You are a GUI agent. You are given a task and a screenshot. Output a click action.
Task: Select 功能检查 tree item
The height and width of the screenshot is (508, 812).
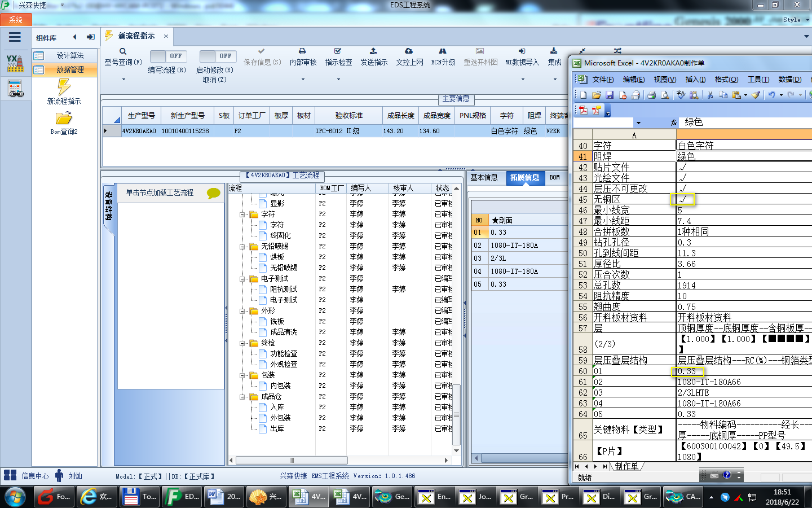(284, 354)
